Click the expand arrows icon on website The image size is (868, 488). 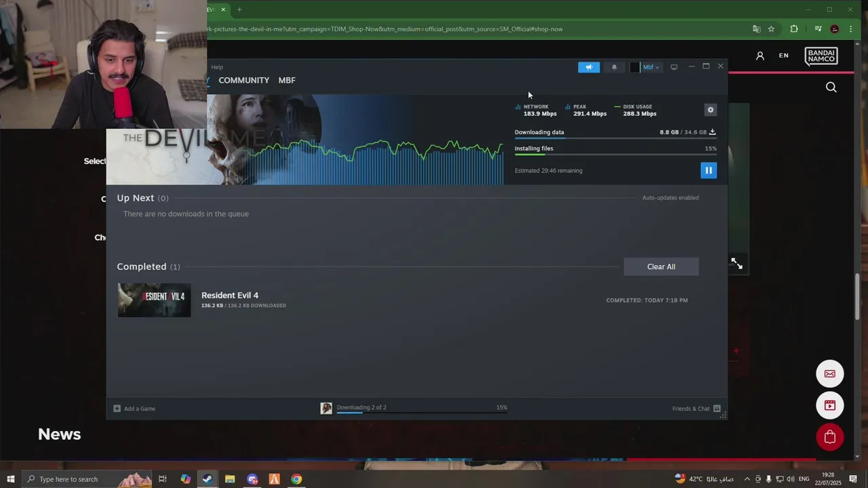tap(736, 264)
